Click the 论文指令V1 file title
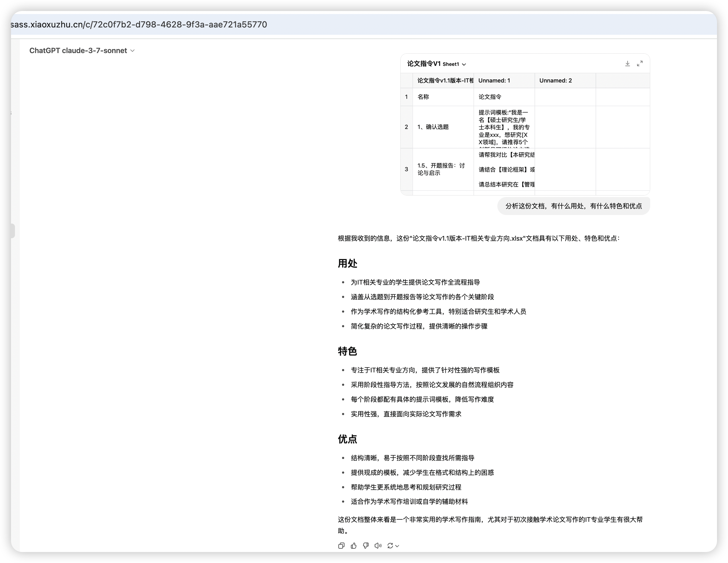 (424, 64)
